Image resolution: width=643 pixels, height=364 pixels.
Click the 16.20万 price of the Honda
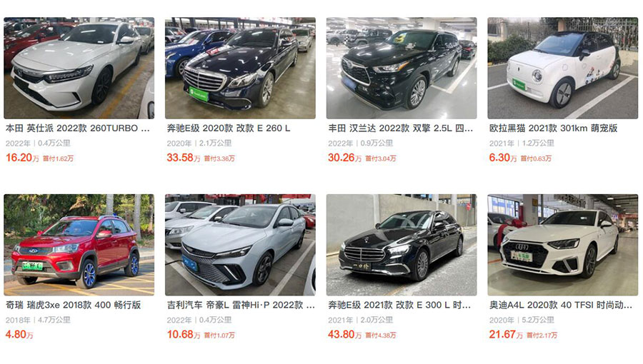pyautogui.click(x=22, y=158)
